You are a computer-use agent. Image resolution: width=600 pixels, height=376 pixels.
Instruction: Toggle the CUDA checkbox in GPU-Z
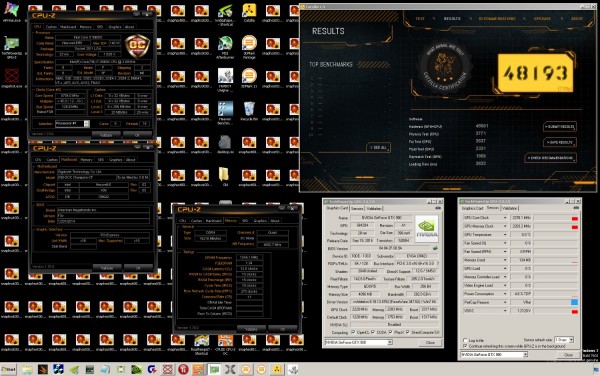pos(373,332)
